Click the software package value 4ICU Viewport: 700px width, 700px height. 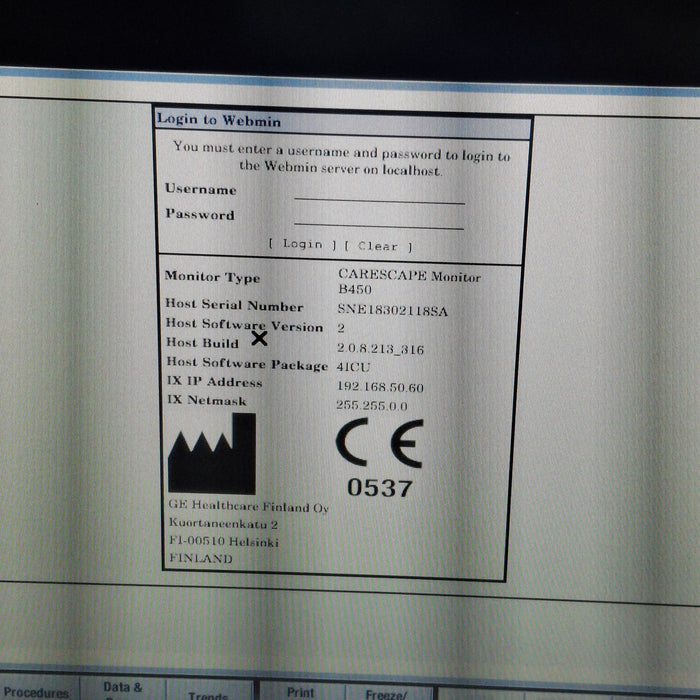pos(354,367)
